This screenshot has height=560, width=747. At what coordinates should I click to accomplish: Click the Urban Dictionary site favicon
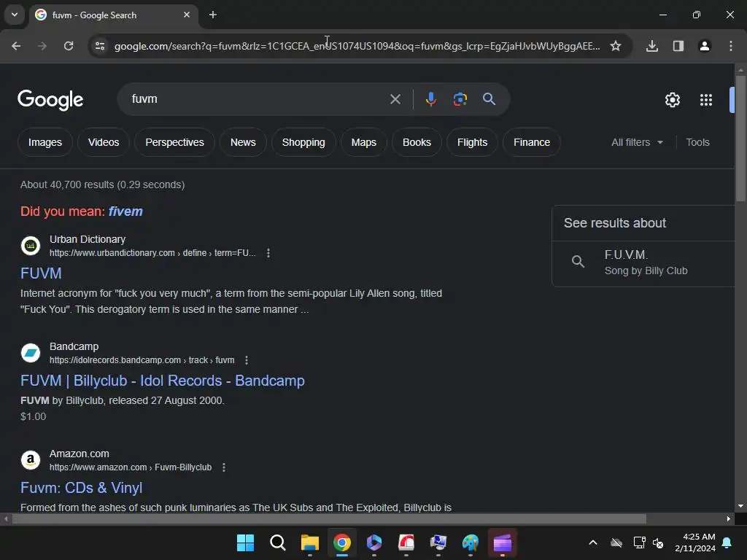tap(31, 246)
